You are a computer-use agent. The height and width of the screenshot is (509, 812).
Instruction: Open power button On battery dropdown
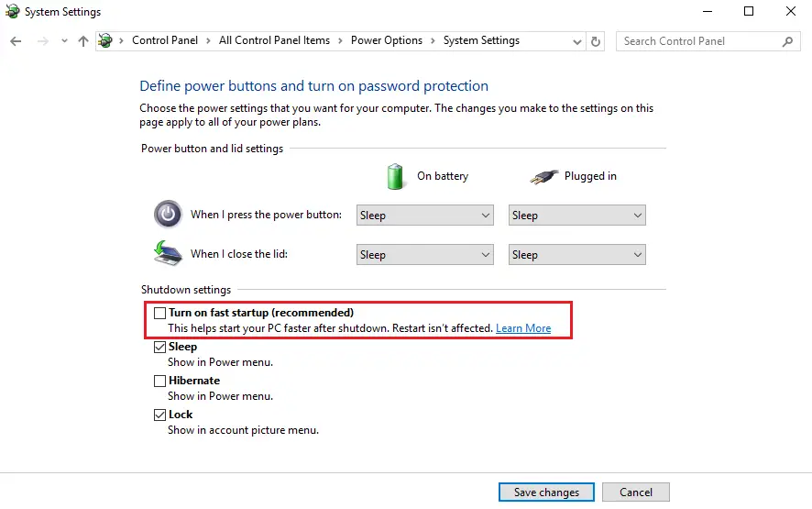click(425, 216)
